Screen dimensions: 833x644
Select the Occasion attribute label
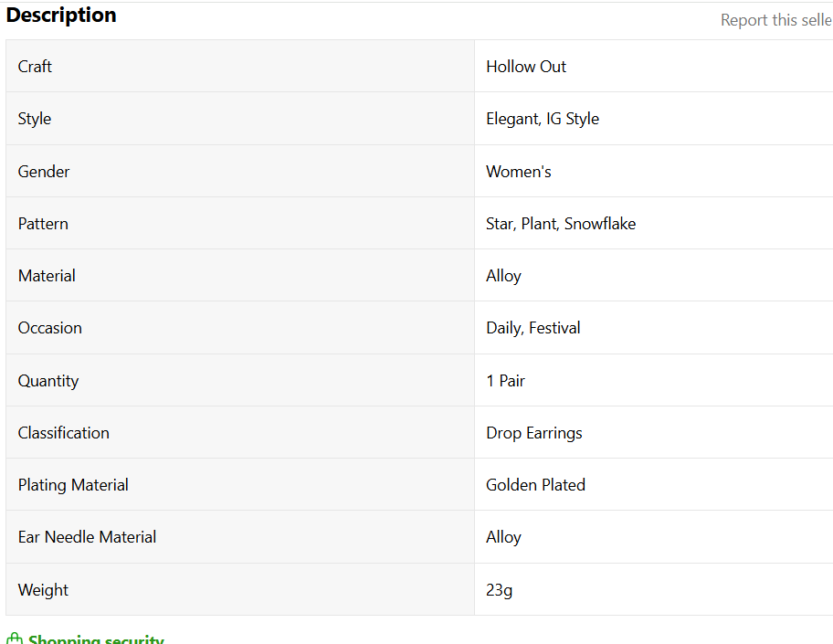coord(50,328)
